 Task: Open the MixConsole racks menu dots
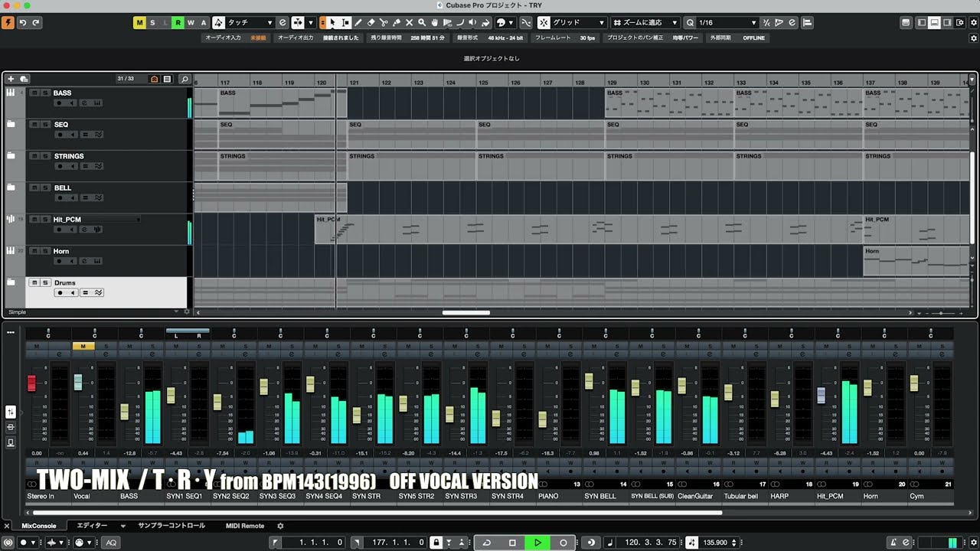tap(11, 332)
